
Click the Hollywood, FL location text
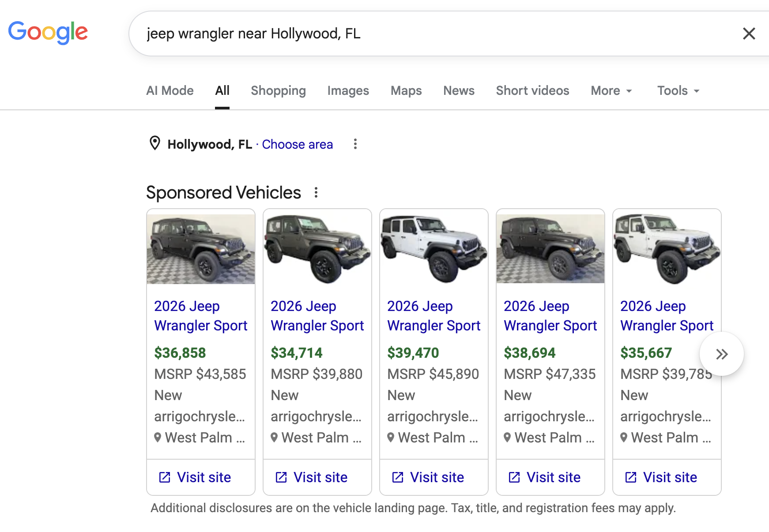point(210,144)
